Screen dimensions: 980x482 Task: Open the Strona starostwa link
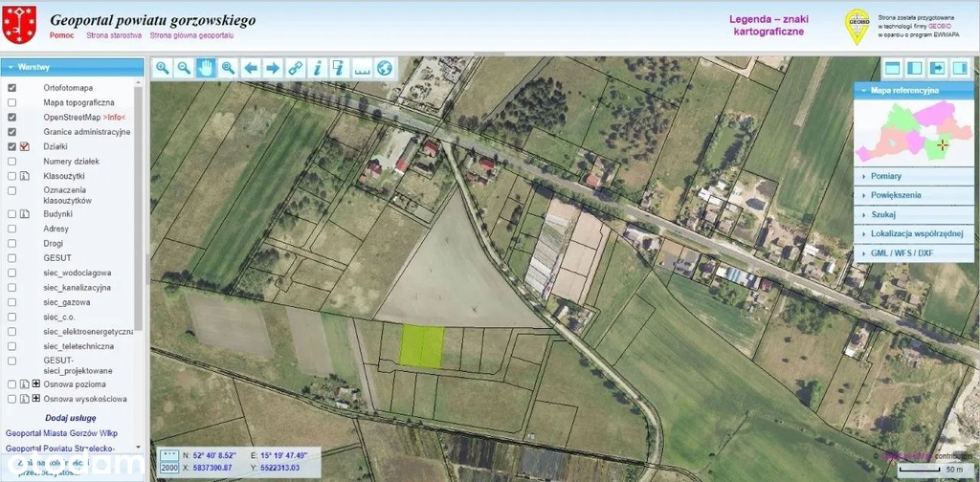pyautogui.click(x=114, y=35)
